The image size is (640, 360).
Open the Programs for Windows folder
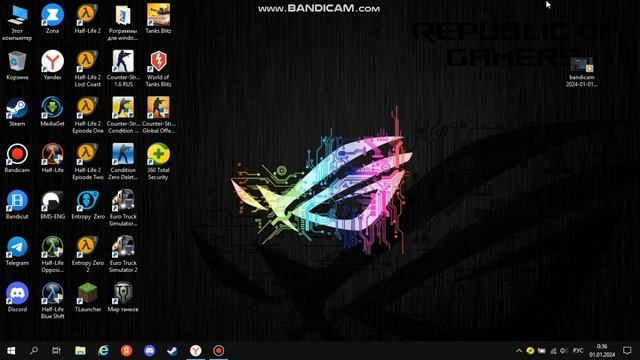point(123,22)
